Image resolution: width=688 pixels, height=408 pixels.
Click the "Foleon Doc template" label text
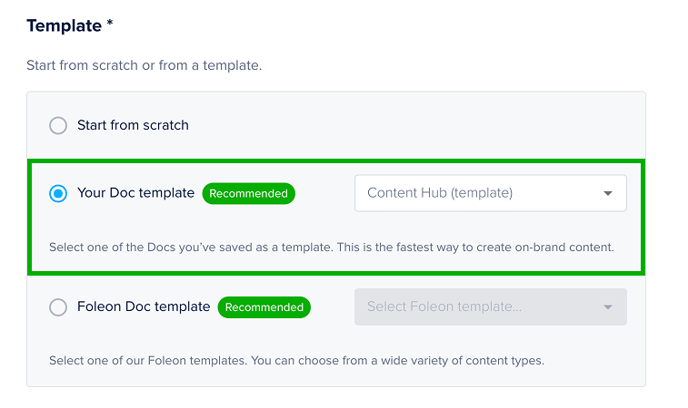pyautogui.click(x=144, y=307)
